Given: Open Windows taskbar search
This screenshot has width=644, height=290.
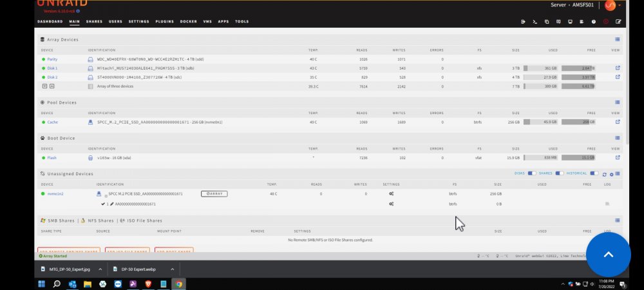Looking at the screenshot, I should coord(57,284).
